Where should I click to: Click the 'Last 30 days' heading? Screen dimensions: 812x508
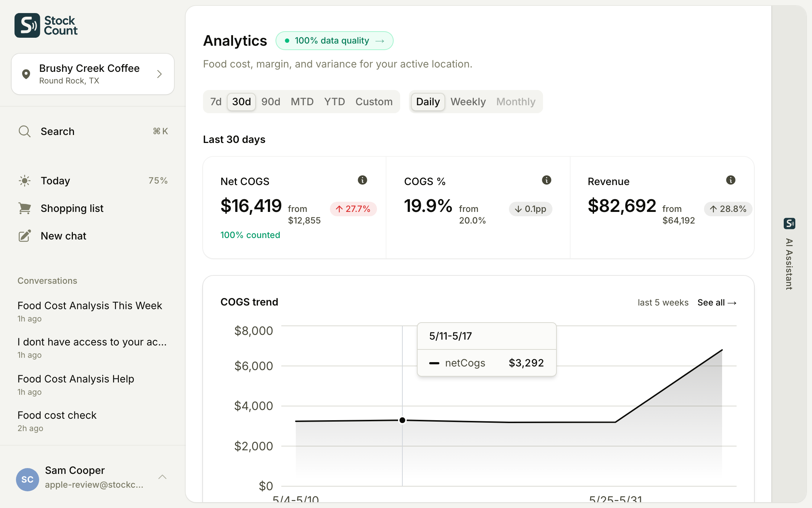click(x=234, y=139)
